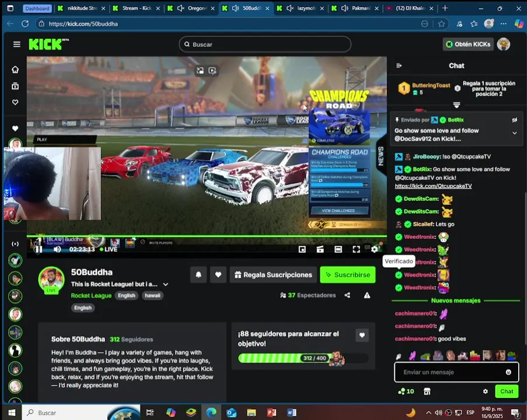Open the chat shop icon
Viewport: 527px width, 420px height.
coord(427,391)
